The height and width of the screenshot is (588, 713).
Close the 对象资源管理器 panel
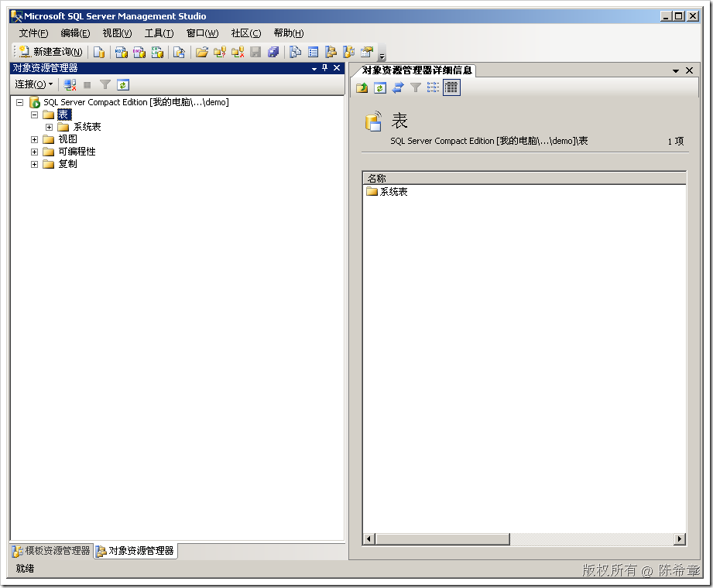[337, 68]
